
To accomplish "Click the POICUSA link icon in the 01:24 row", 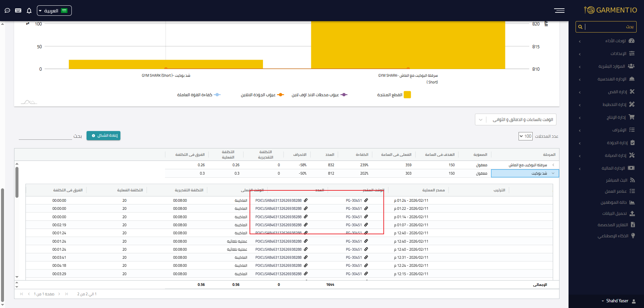I will pyautogui.click(x=306, y=200).
